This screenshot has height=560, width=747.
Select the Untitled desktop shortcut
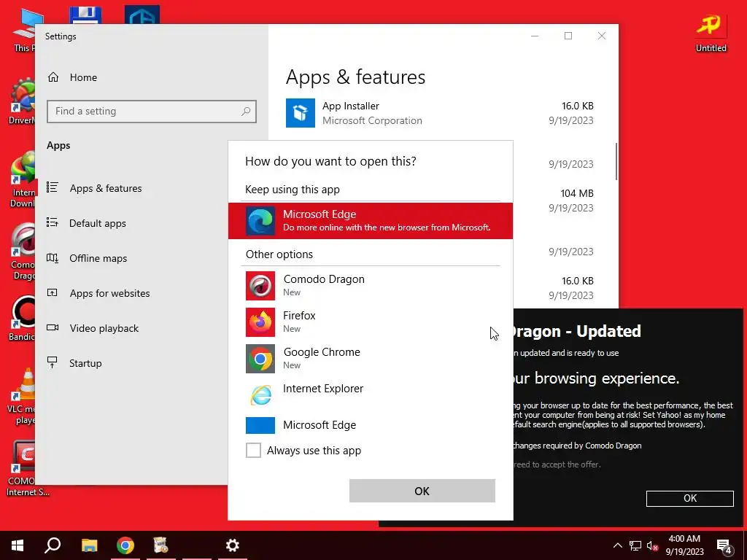pos(711,32)
